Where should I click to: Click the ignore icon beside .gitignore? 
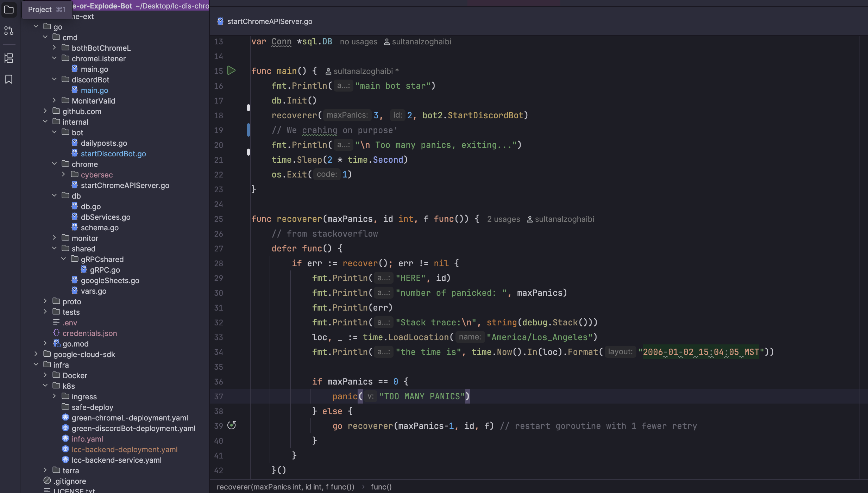(x=47, y=481)
